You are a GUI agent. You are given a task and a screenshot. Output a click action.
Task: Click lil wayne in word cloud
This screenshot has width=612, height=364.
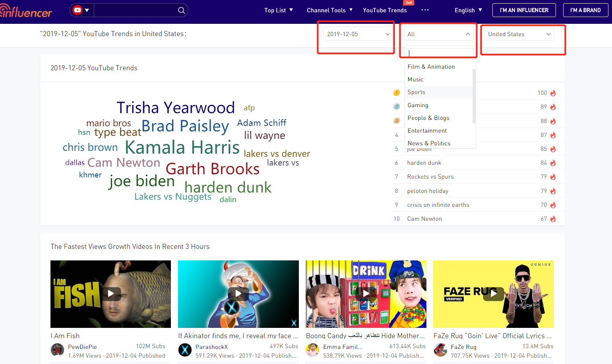265,135
